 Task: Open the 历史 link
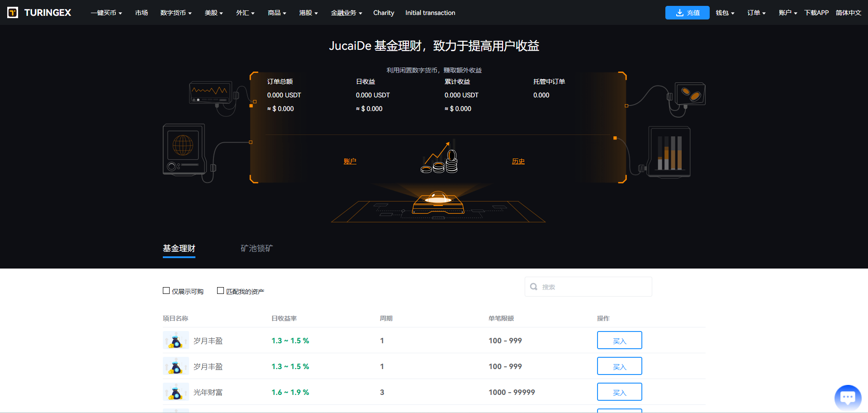[x=518, y=161]
